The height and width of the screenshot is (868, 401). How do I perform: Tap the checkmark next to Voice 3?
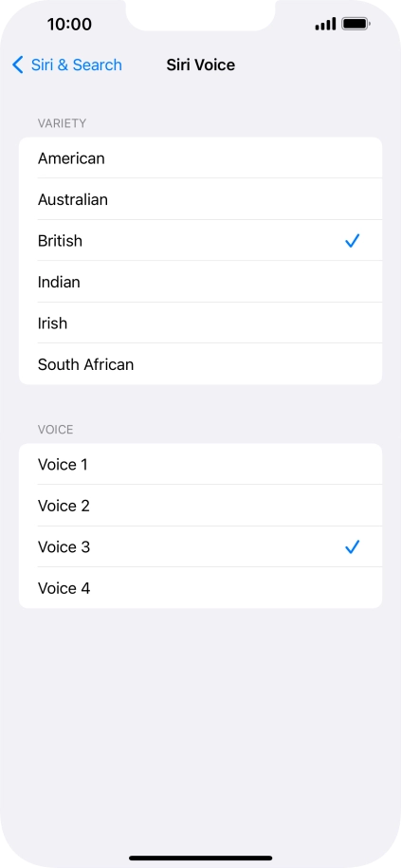pyautogui.click(x=353, y=547)
